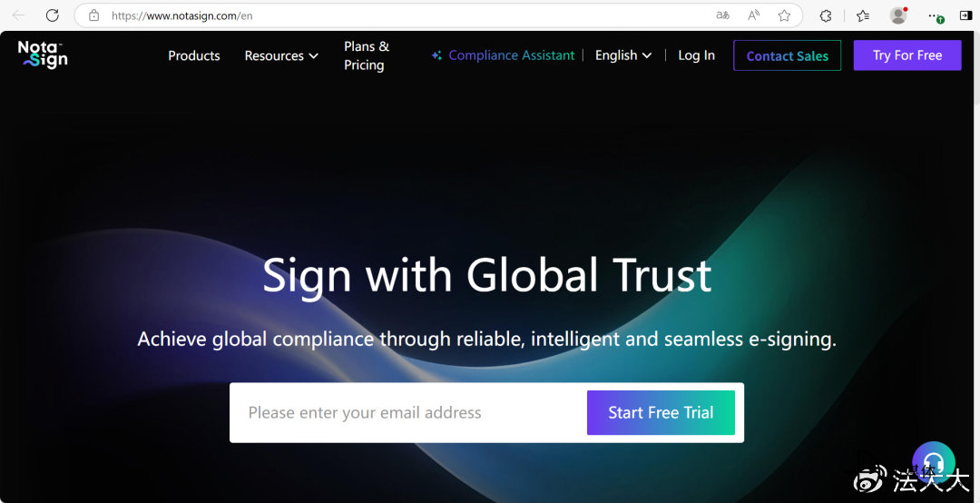The image size is (980, 503).
Task: Open the browser extensions icon
Action: click(x=826, y=15)
